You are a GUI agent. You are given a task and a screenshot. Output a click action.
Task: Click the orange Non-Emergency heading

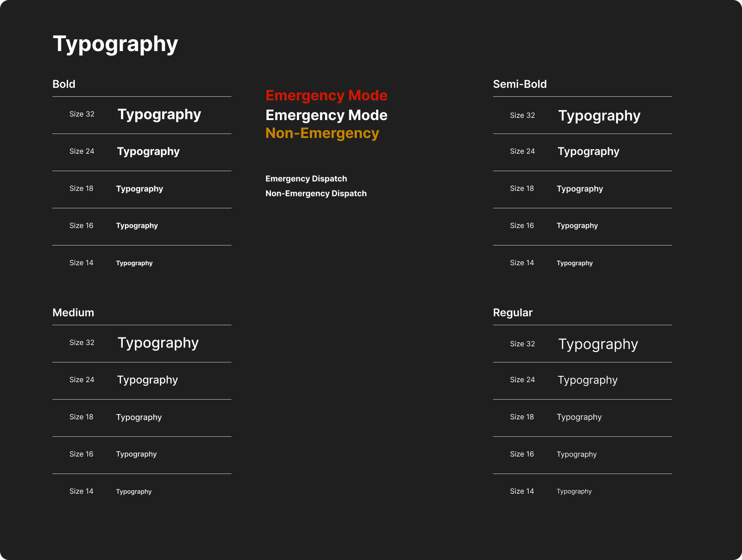pyautogui.click(x=322, y=133)
